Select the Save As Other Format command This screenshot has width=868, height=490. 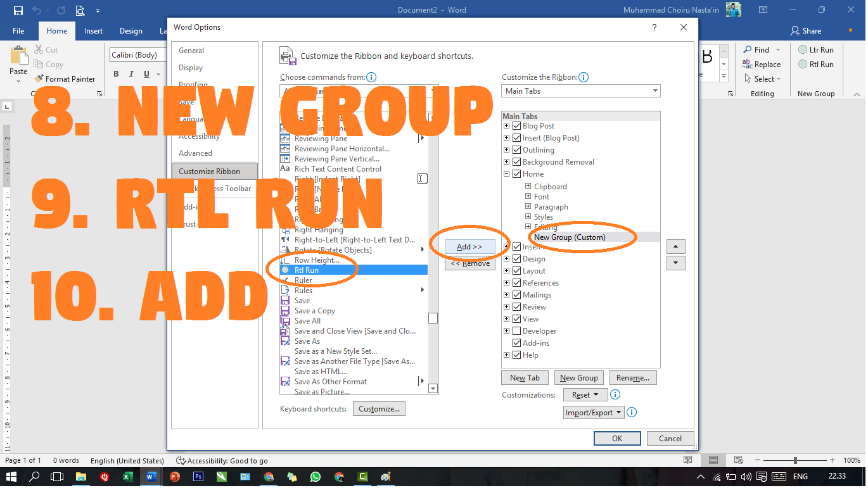[354, 382]
